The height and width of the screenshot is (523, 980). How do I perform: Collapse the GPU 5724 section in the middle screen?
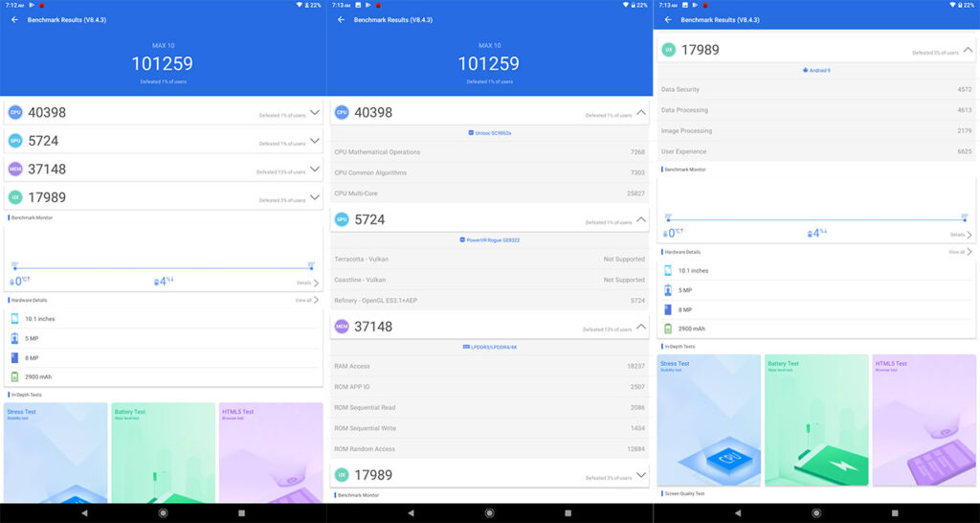pyautogui.click(x=640, y=219)
